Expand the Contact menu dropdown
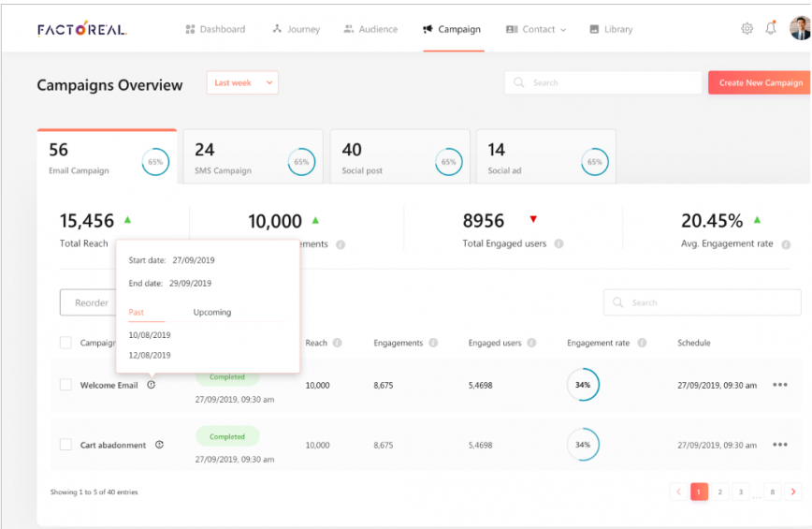 pyautogui.click(x=536, y=30)
